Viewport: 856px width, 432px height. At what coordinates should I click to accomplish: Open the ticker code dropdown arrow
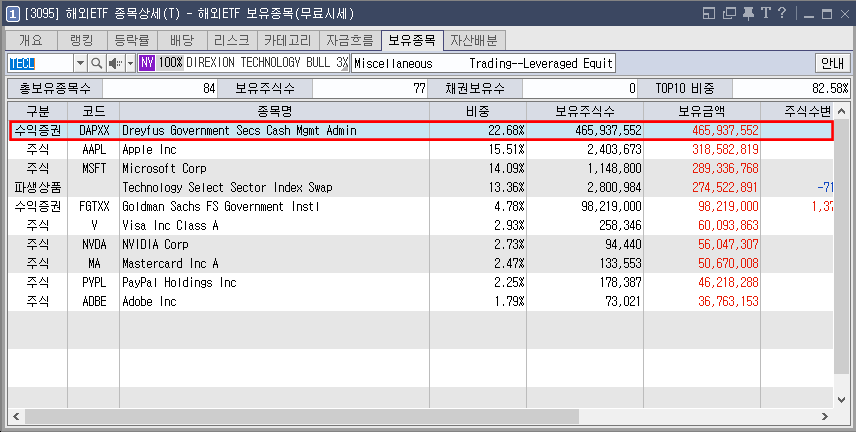pos(80,63)
